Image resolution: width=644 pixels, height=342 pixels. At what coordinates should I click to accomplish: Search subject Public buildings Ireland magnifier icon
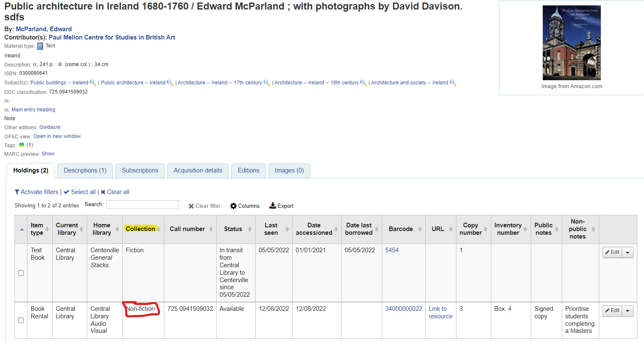click(93, 83)
